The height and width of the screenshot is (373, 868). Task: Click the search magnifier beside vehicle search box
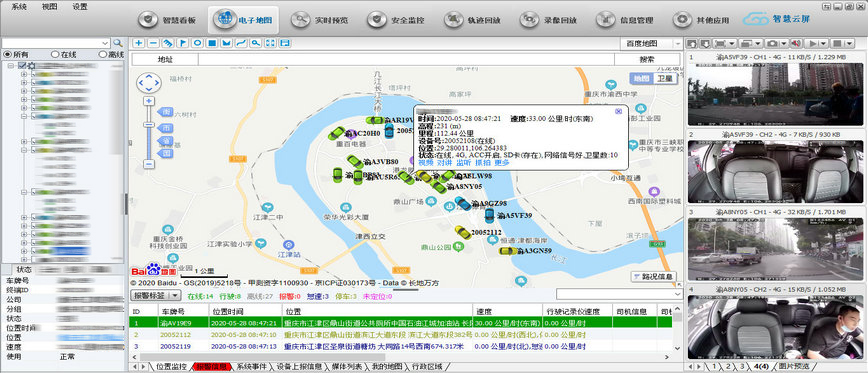tap(117, 43)
